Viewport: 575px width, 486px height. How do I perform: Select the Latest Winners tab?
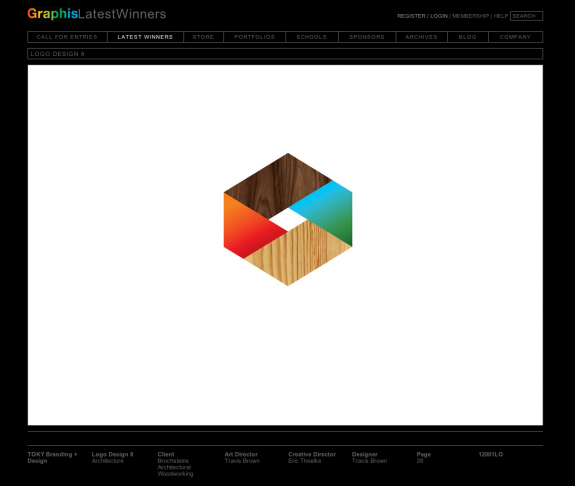click(145, 37)
